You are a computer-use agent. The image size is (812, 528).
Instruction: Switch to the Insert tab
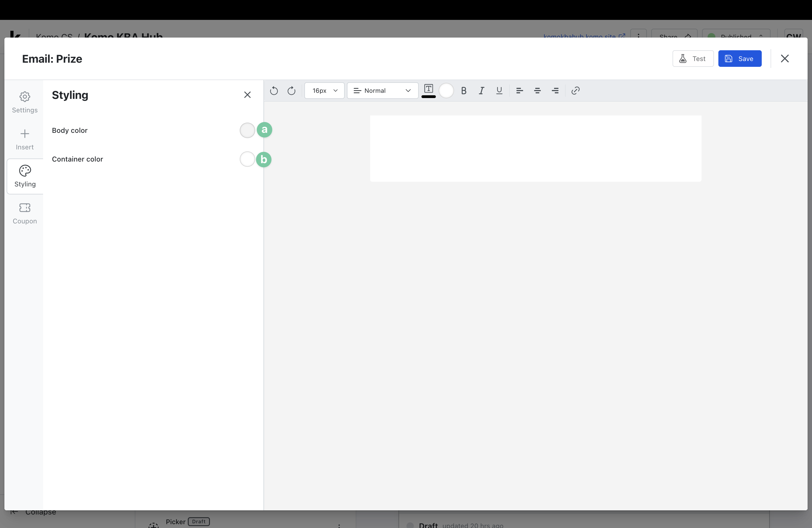point(25,139)
